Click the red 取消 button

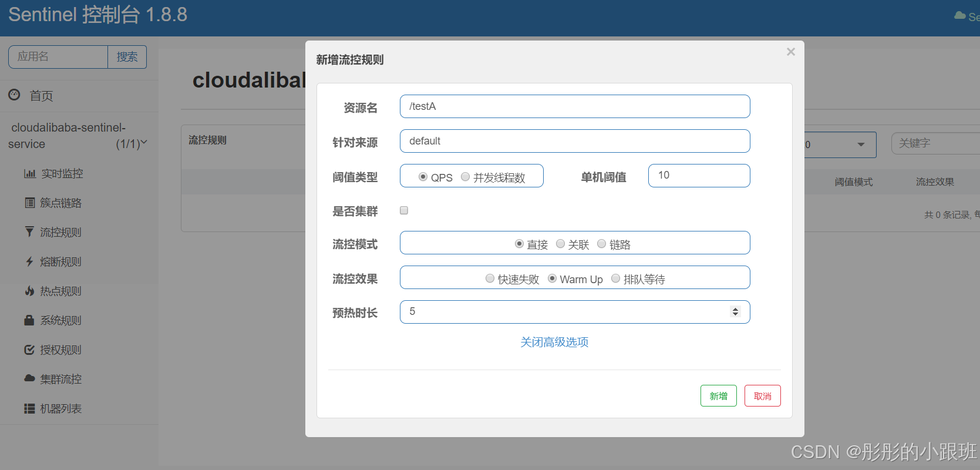pos(763,396)
